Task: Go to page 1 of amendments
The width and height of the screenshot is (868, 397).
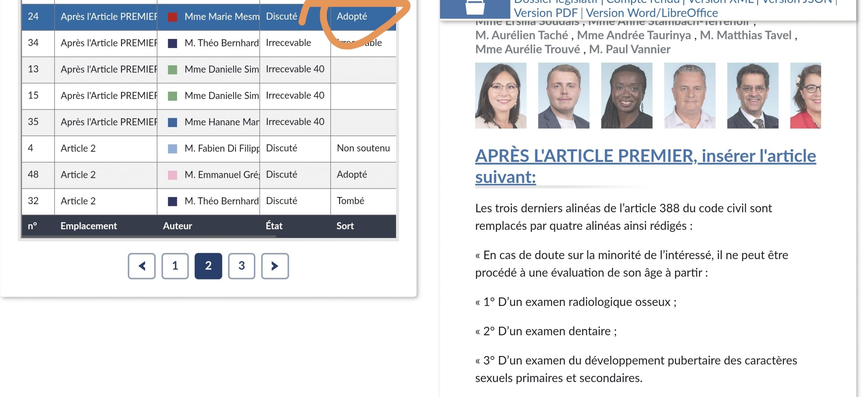Action: click(175, 266)
